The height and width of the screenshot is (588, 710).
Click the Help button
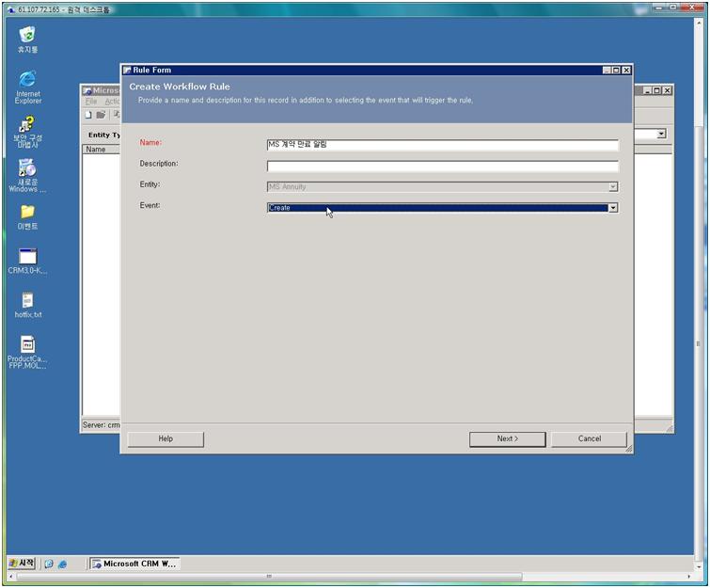pos(166,438)
